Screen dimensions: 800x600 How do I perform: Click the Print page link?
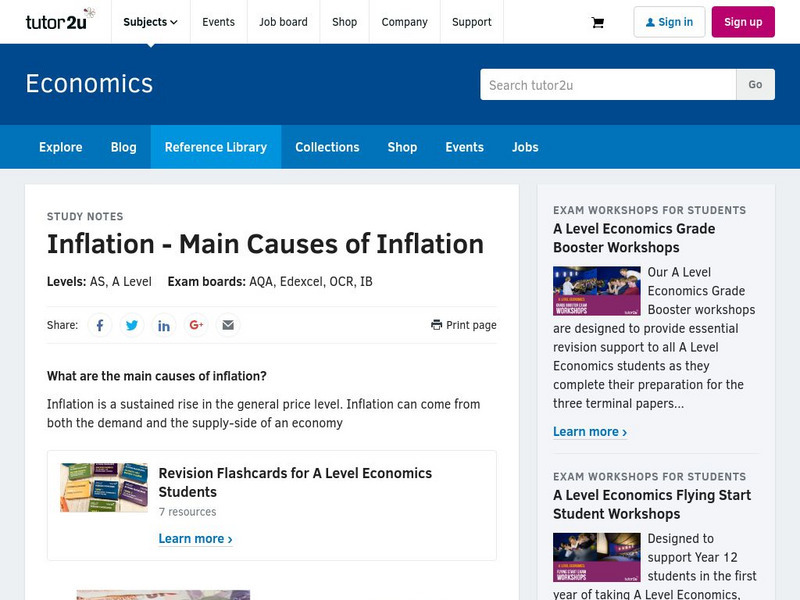pyautogui.click(x=463, y=325)
